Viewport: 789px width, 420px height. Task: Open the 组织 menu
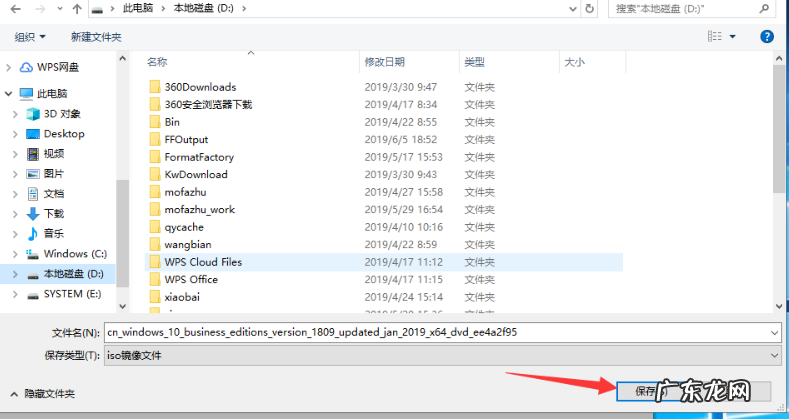(x=30, y=37)
